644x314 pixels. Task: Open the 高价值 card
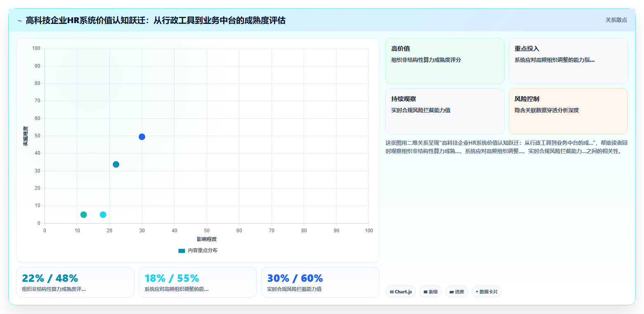[445, 61]
